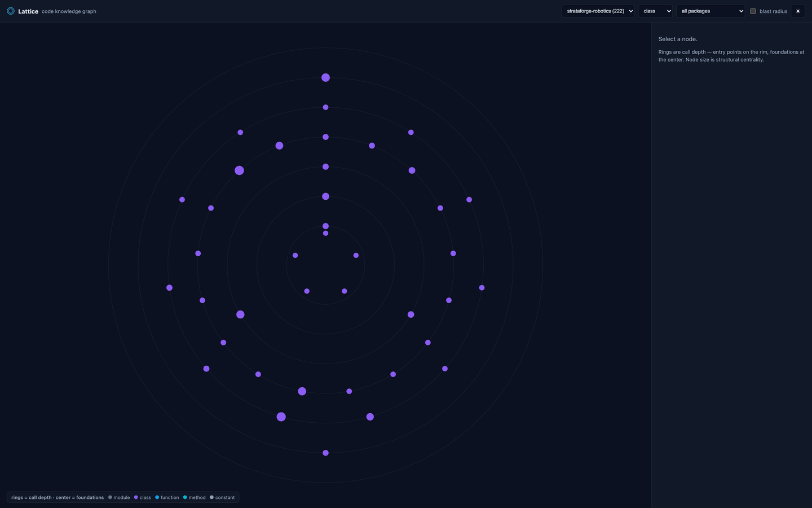Click the purple class legend dot
The height and width of the screenshot is (508, 812).
click(x=136, y=497)
